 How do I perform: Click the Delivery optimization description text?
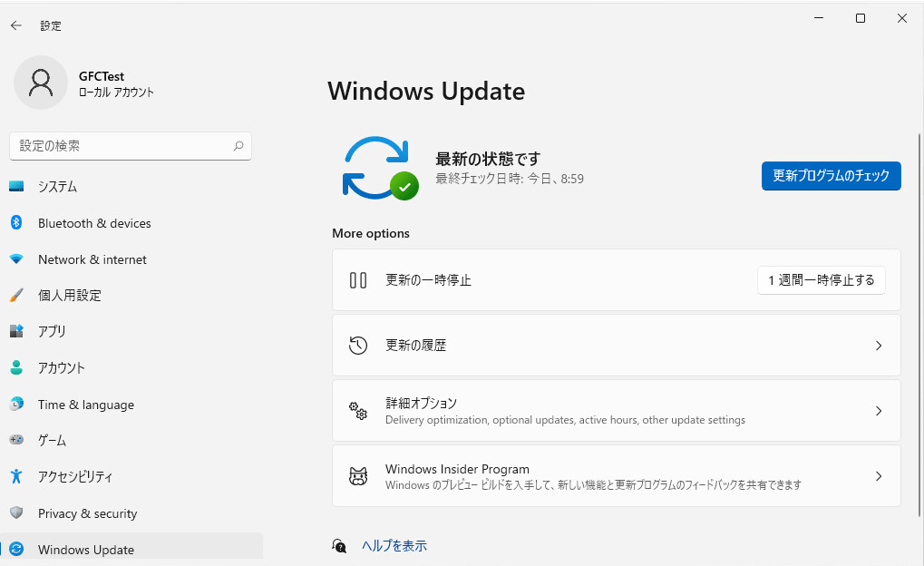pos(565,420)
